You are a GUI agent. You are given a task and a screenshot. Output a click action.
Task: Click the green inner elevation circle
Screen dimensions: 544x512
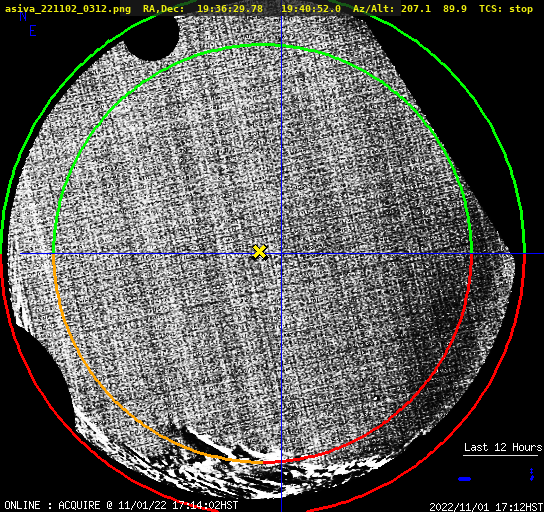click(x=262, y=45)
